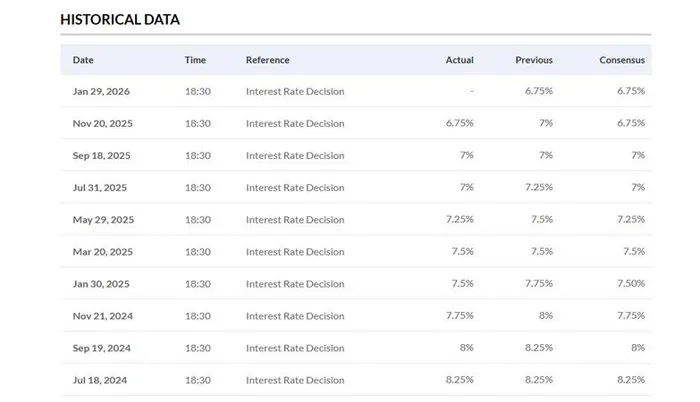Open Interest Rate Decision for Jul 31, 2025
700x402 pixels.
pos(294,188)
